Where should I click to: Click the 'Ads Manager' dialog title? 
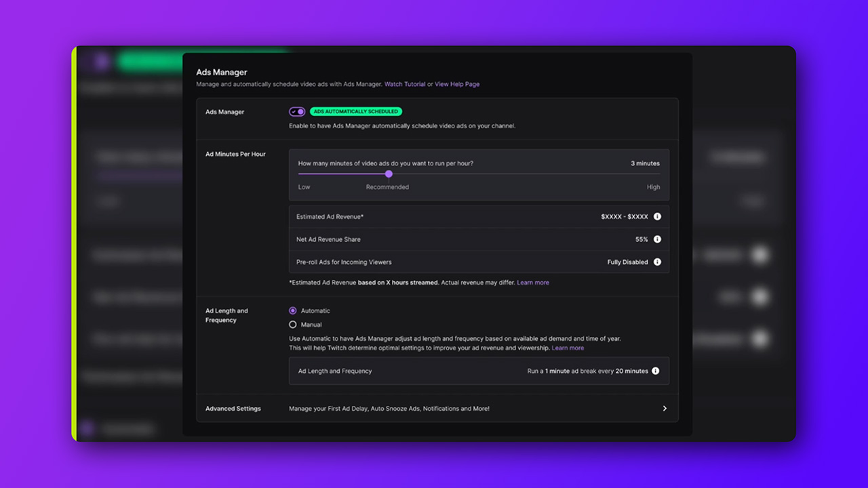222,72
